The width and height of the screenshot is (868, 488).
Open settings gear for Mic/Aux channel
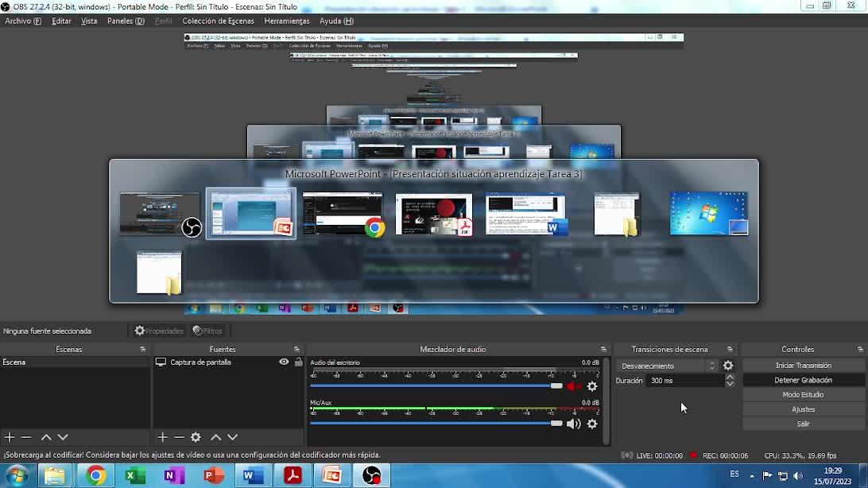pos(591,424)
